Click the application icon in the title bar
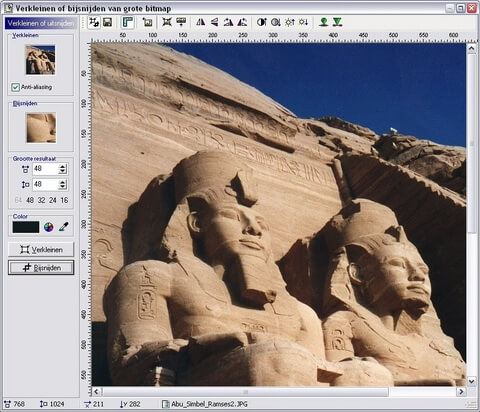The height and width of the screenshot is (412, 480). click(x=8, y=8)
